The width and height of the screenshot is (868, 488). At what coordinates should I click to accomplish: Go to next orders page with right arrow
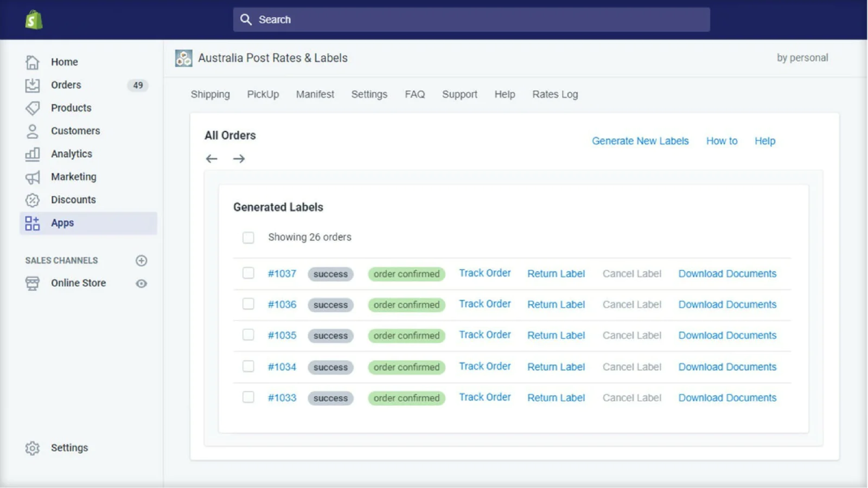239,159
